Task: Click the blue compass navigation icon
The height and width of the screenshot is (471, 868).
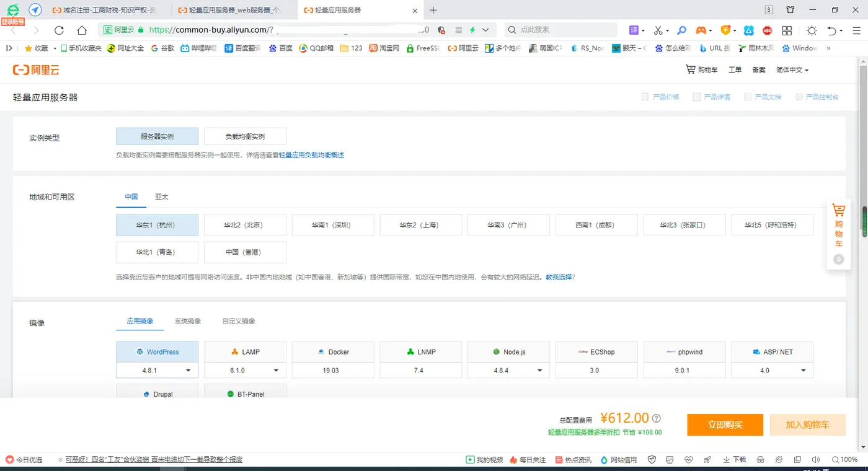Action: [35, 10]
